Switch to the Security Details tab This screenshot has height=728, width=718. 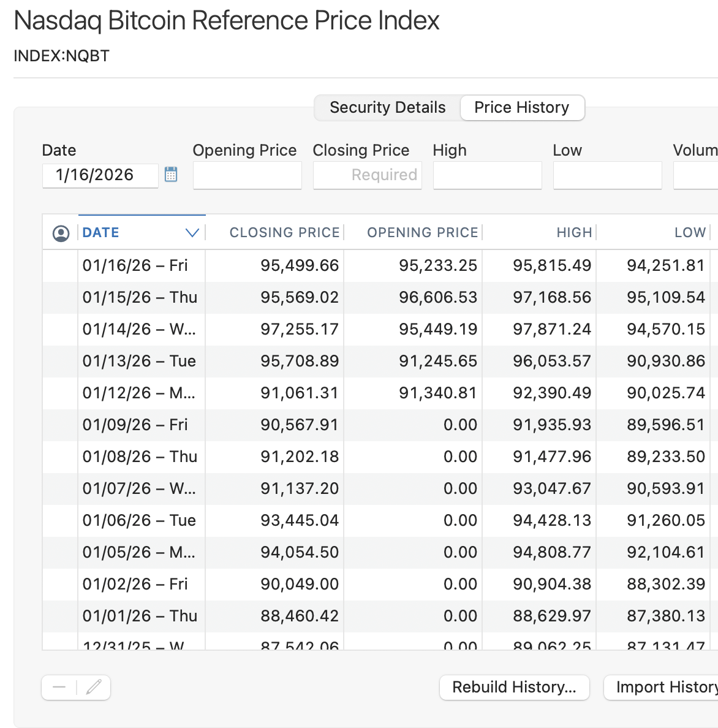387,107
